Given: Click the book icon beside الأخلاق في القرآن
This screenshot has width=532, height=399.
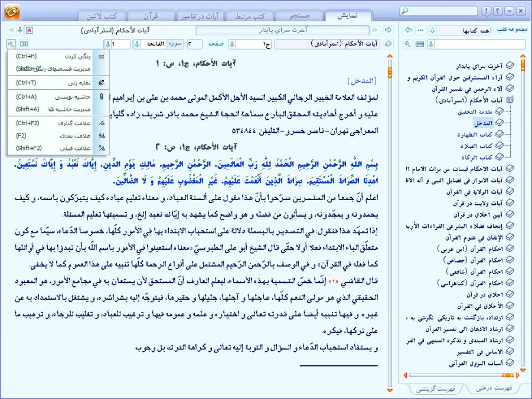Looking at the screenshot, I should coord(510,306).
